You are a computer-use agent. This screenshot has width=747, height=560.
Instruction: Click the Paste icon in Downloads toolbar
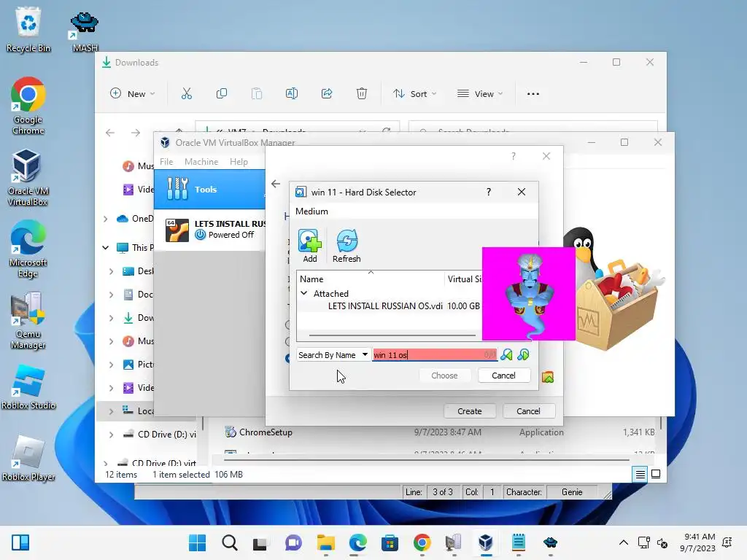(257, 94)
